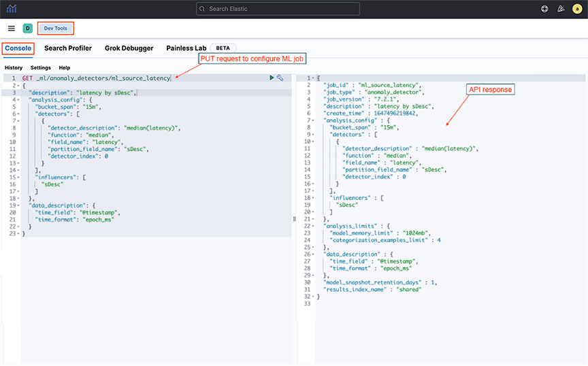Click "job_type" line in the response

point(374,93)
